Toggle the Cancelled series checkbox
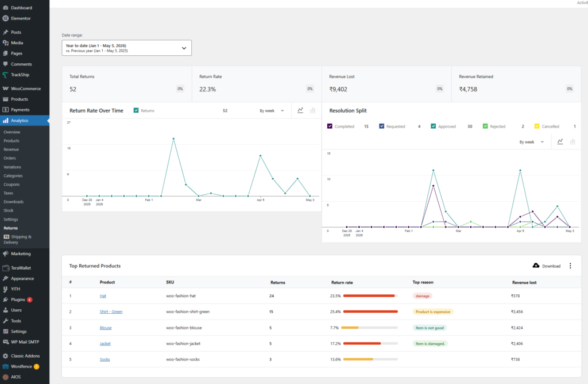The width and height of the screenshot is (588, 384). pyautogui.click(x=537, y=126)
